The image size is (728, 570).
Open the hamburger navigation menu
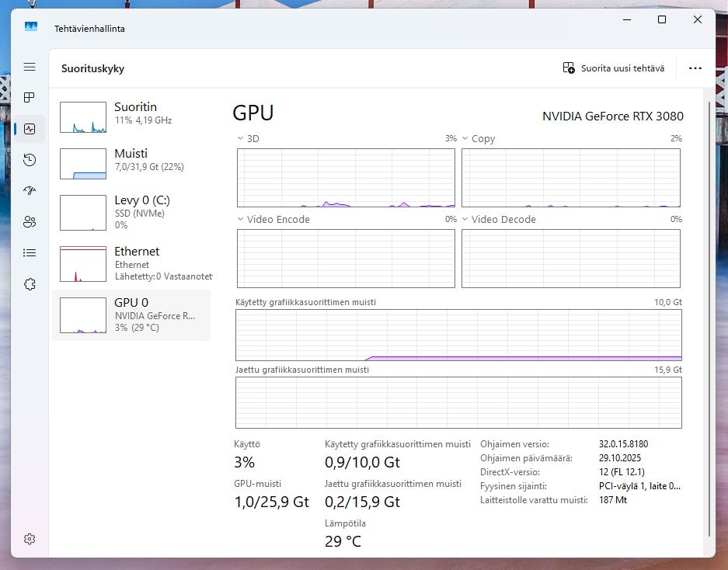[x=30, y=67]
